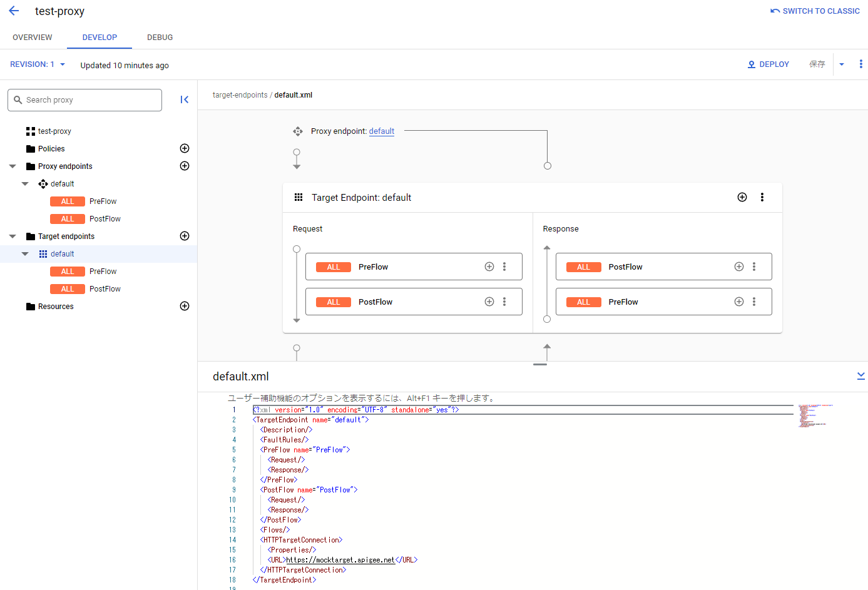Select test-proxy in the tree
This screenshot has height=590, width=868.
click(x=54, y=131)
